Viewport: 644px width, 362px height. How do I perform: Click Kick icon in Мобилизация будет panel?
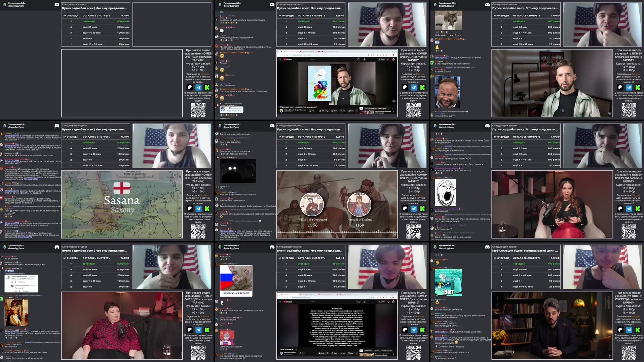(638, 330)
